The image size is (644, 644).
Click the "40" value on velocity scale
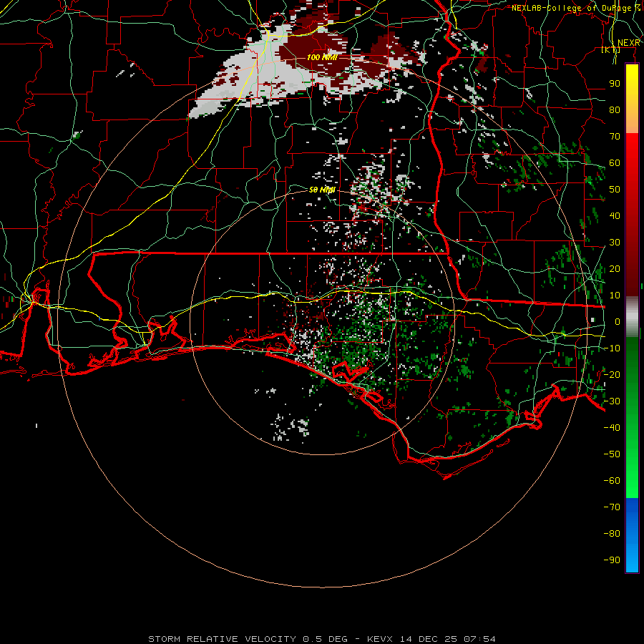[x=615, y=215]
